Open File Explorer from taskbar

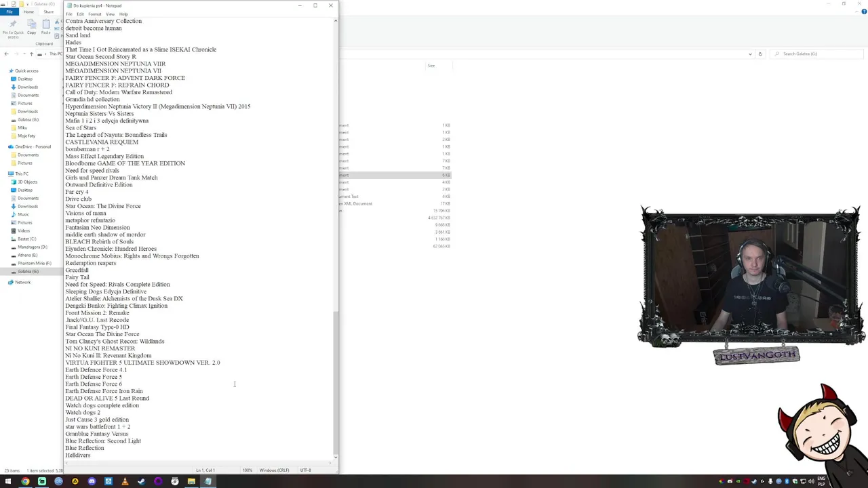tap(191, 481)
